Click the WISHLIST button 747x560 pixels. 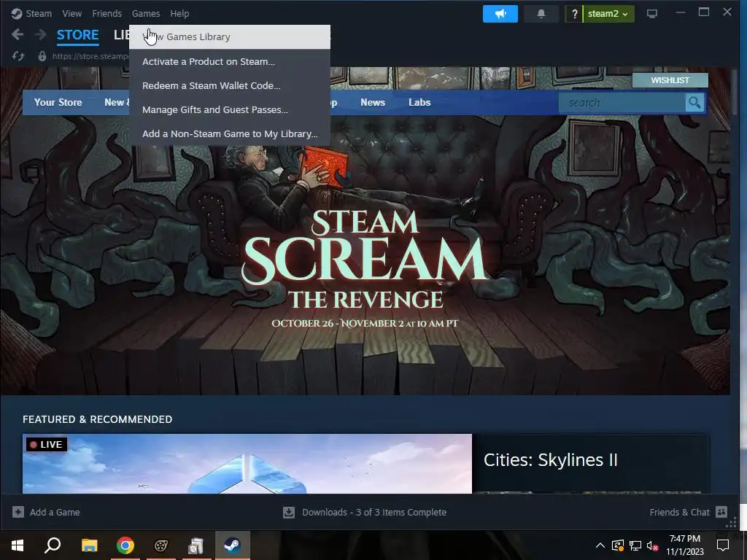[670, 80]
